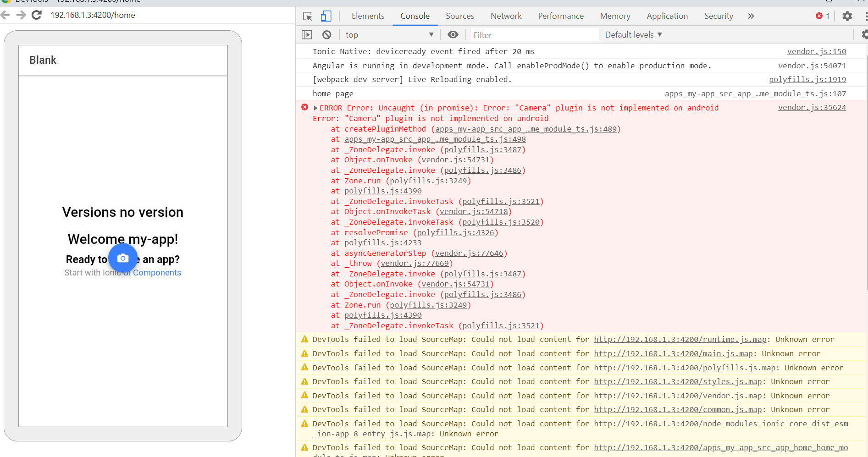Image resolution: width=868 pixels, height=457 pixels.
Task: Open the Application tab
Action: [x=667, y=16]
